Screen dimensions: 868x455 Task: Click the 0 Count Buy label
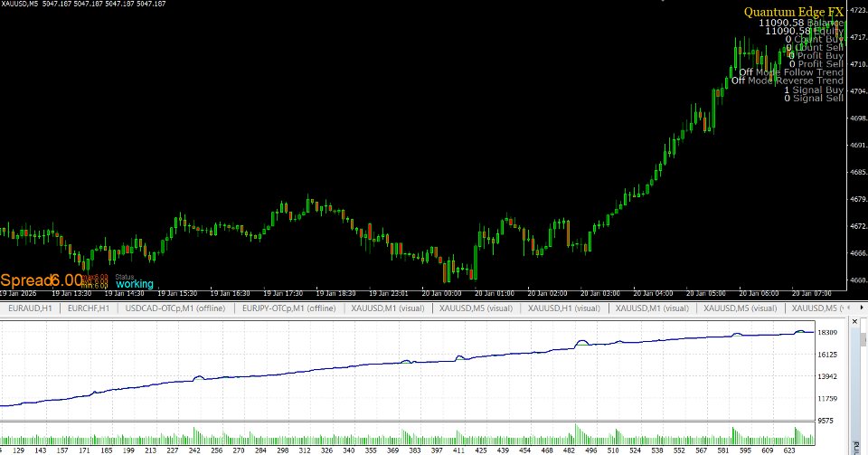tap(815, 39)
